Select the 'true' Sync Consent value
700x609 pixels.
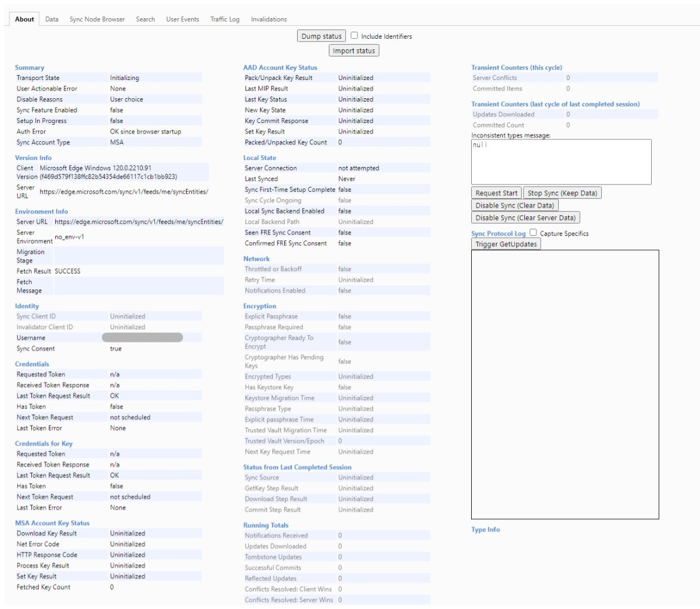pos(116,349)
